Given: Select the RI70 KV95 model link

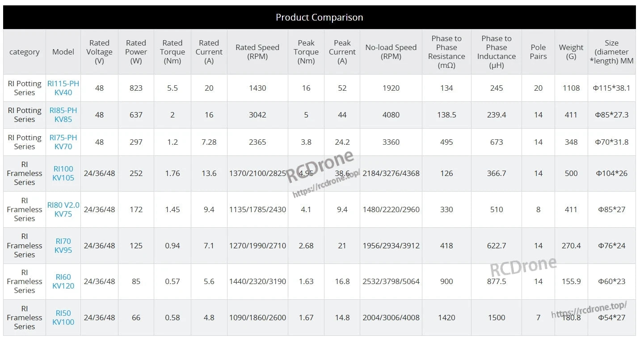Looking at the screenshot, I should click(x=63, y=246).
